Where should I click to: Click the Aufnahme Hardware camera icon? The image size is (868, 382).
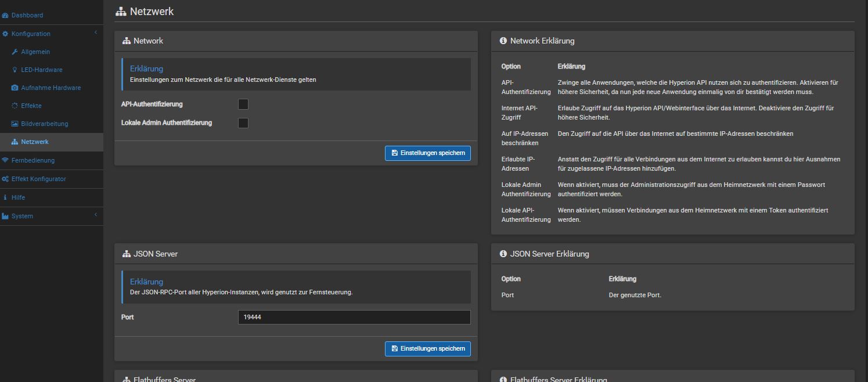click(15, 88)
